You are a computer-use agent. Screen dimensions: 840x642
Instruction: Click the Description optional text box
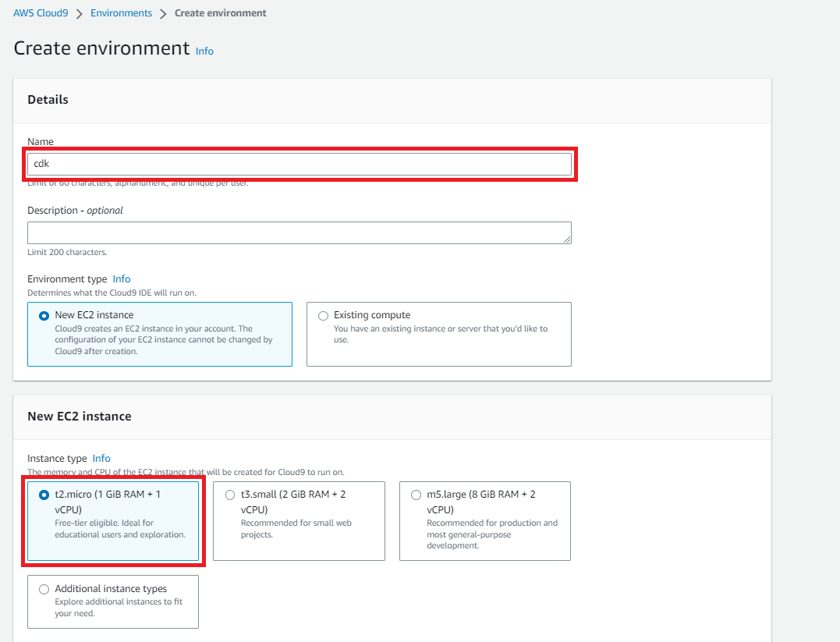tap(300, 232)
